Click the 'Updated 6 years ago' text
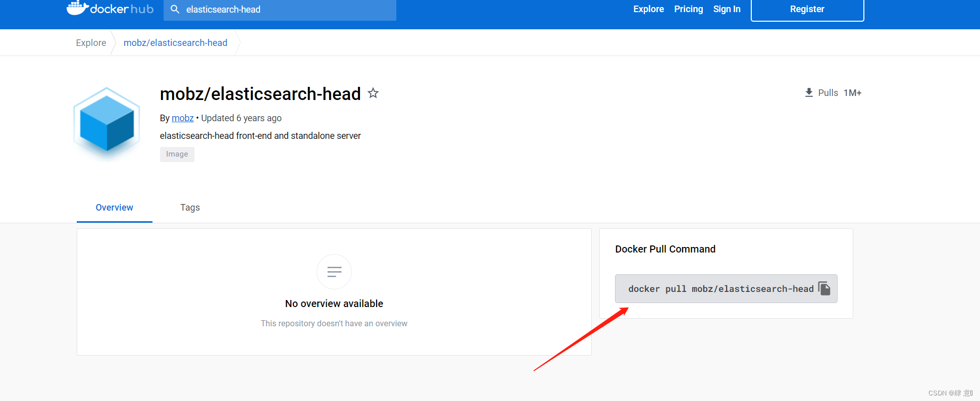 coord(241,118)
